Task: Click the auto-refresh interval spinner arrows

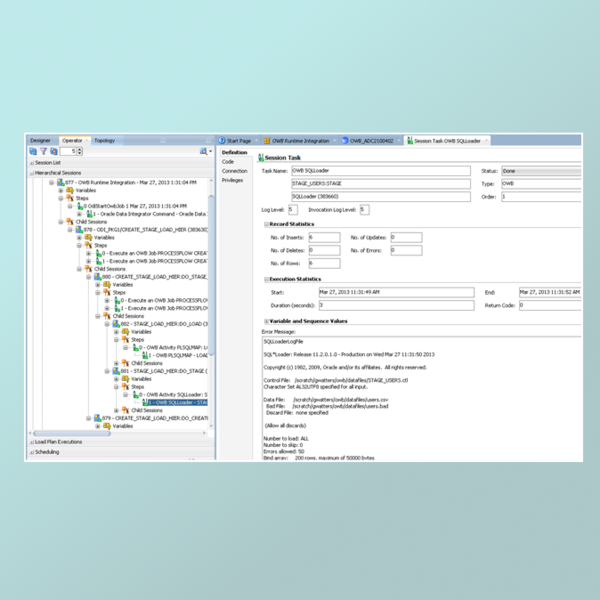Action: 81,151
